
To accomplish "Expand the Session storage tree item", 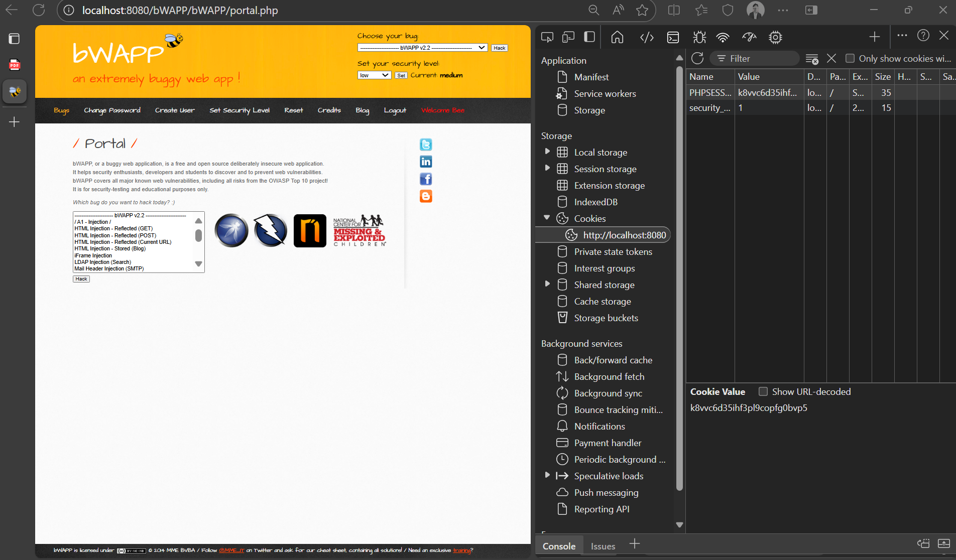I will click(x=547, y=168).
